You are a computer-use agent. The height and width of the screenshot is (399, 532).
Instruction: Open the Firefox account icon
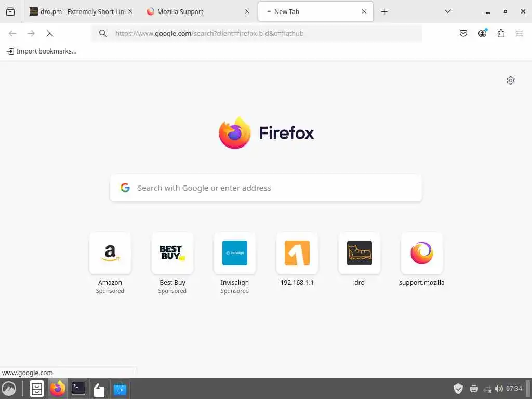(x=483, y=33)
